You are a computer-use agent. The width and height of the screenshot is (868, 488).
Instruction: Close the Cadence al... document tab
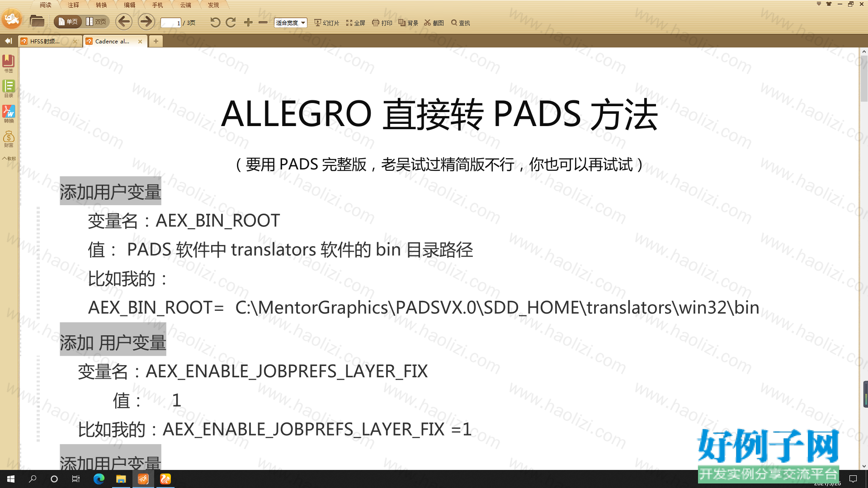[x=140, y=42]
